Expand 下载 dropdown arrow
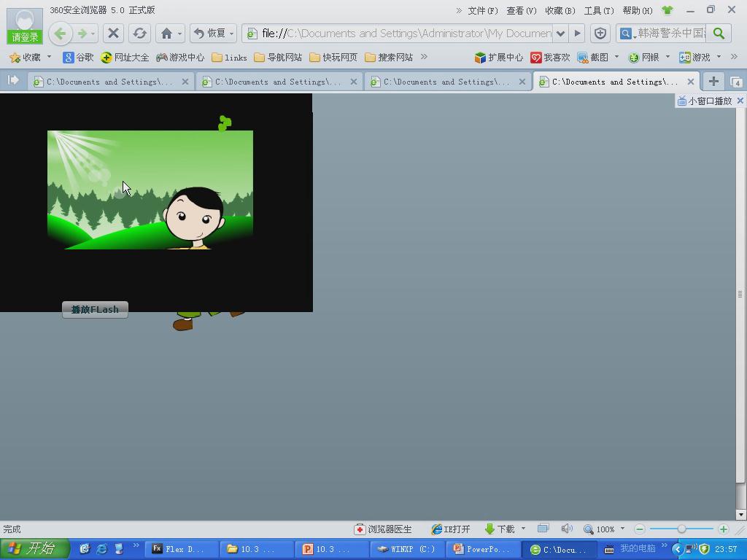This screenshot has height=560, width=747. tap(523, 529)
